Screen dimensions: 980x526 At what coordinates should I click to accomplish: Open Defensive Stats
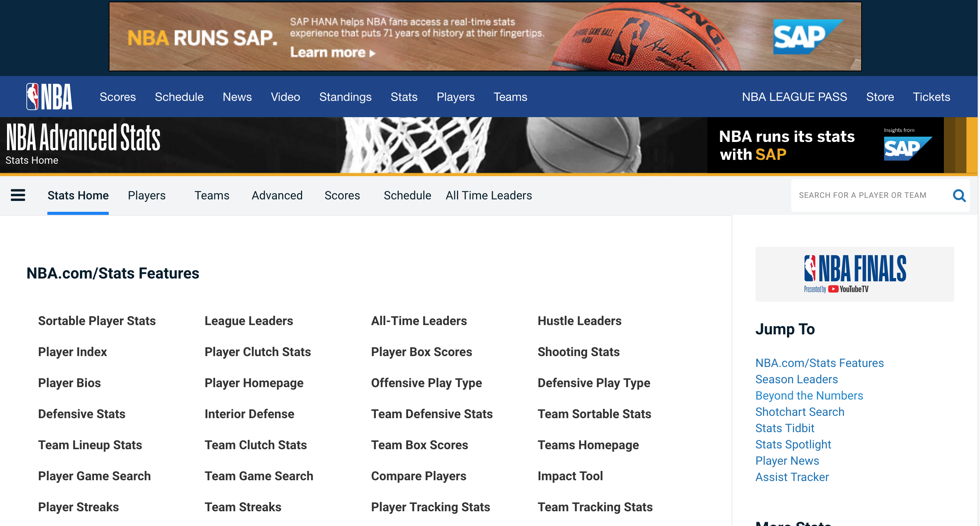click(82, 414)
